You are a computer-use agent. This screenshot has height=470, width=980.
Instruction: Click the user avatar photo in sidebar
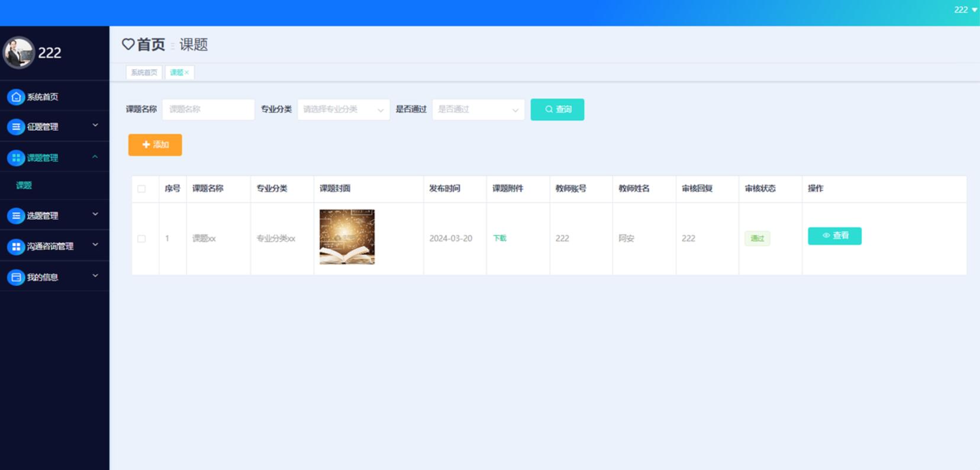pos(19,53)
